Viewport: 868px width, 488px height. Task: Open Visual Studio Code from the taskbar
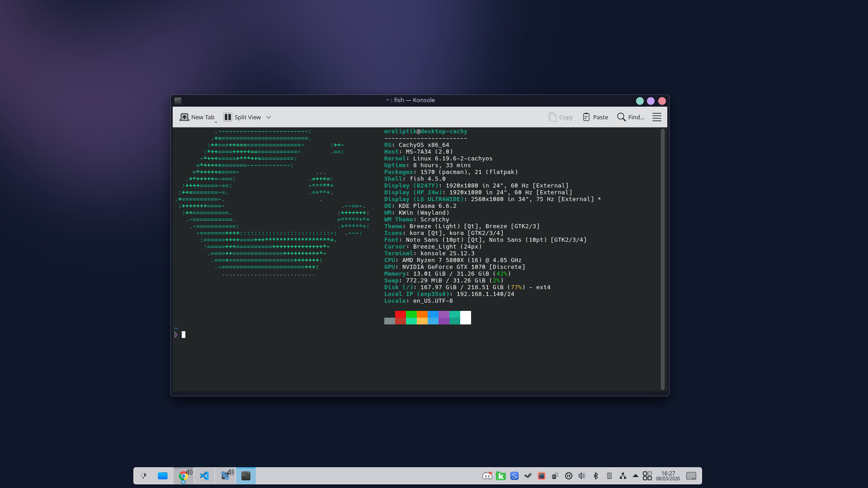coord(204,476)
